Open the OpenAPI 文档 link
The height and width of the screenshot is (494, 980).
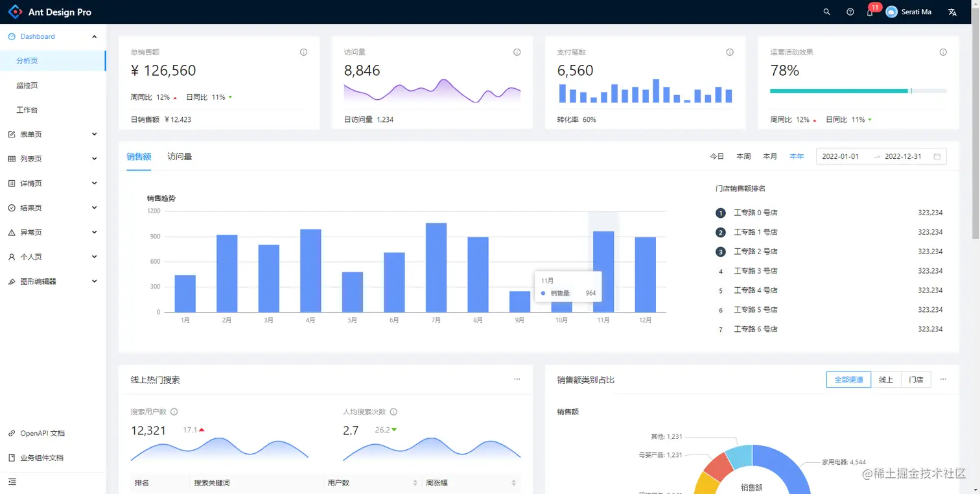tap(42, 433)
